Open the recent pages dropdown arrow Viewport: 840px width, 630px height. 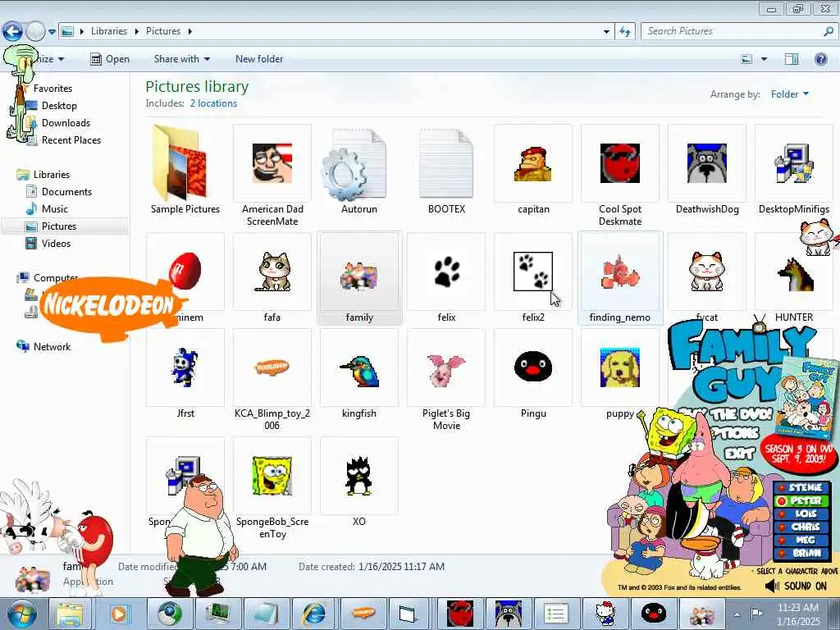pyautogui.click(x=52, y=32)
